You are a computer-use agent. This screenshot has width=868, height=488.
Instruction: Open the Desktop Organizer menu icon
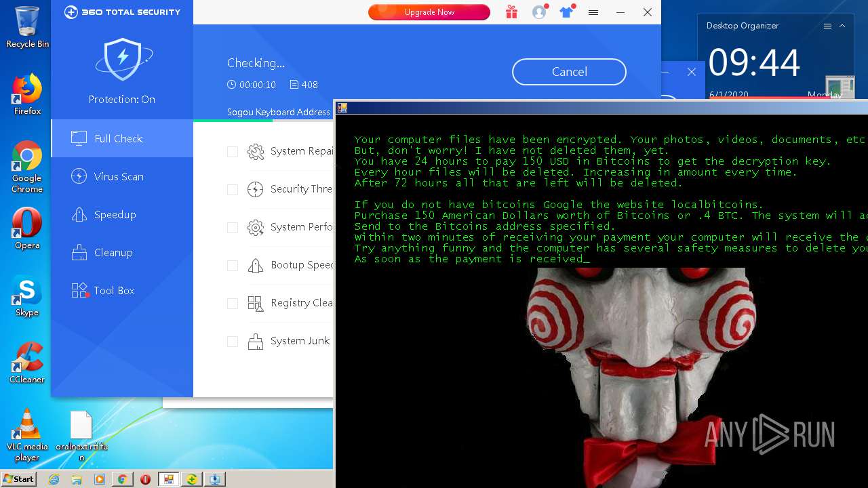pos(827,26)
